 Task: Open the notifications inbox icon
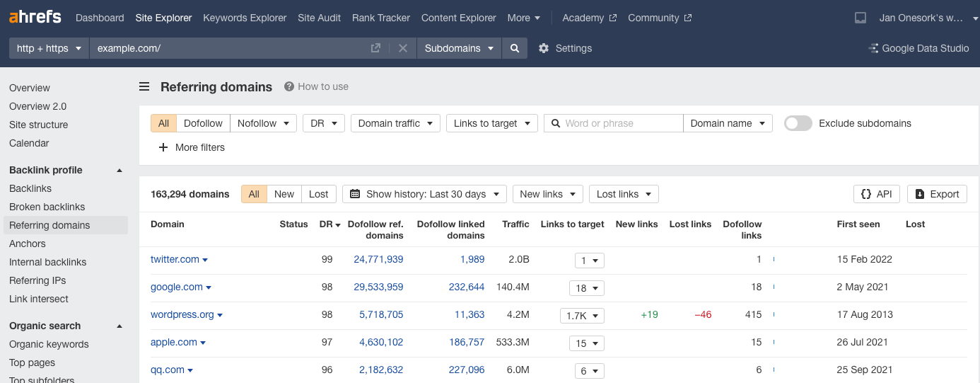point(861,18)
